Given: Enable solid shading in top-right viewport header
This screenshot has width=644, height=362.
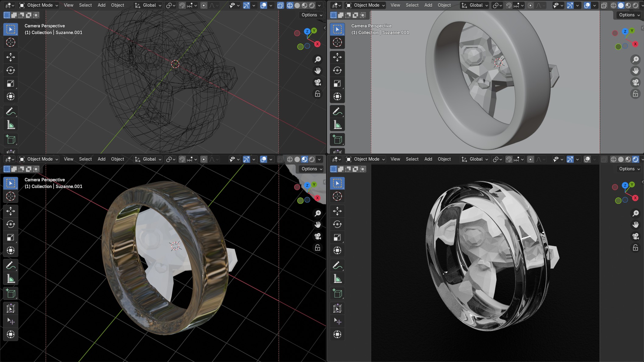Looking at the screenshot, I should 621,5.
